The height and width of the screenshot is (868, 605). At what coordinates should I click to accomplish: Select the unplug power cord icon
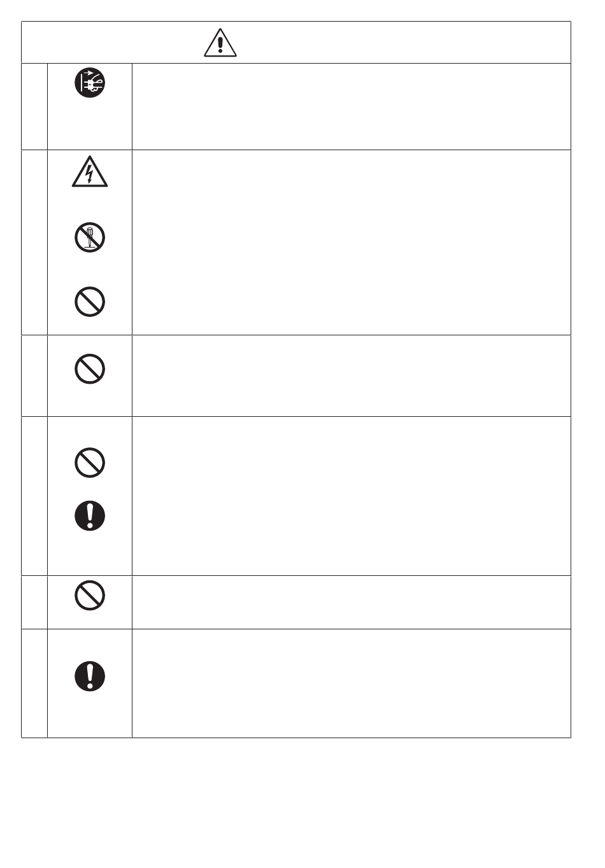[90, 83]
